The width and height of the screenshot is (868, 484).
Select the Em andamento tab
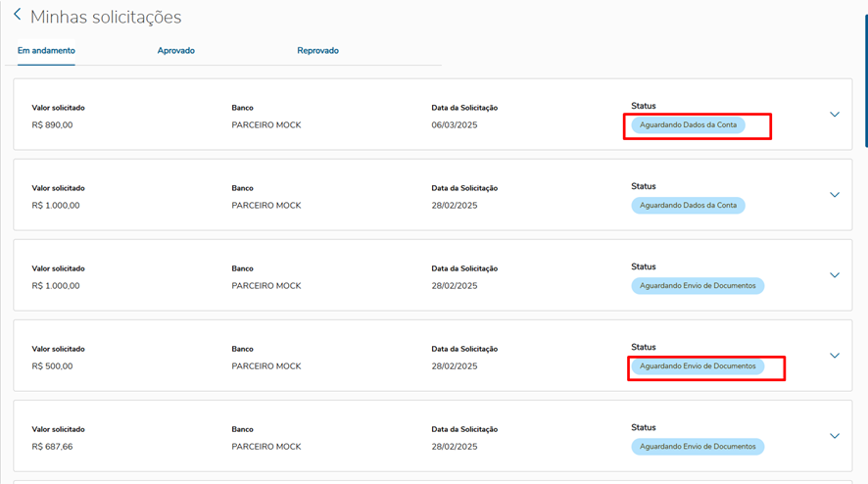coord(46,51)
